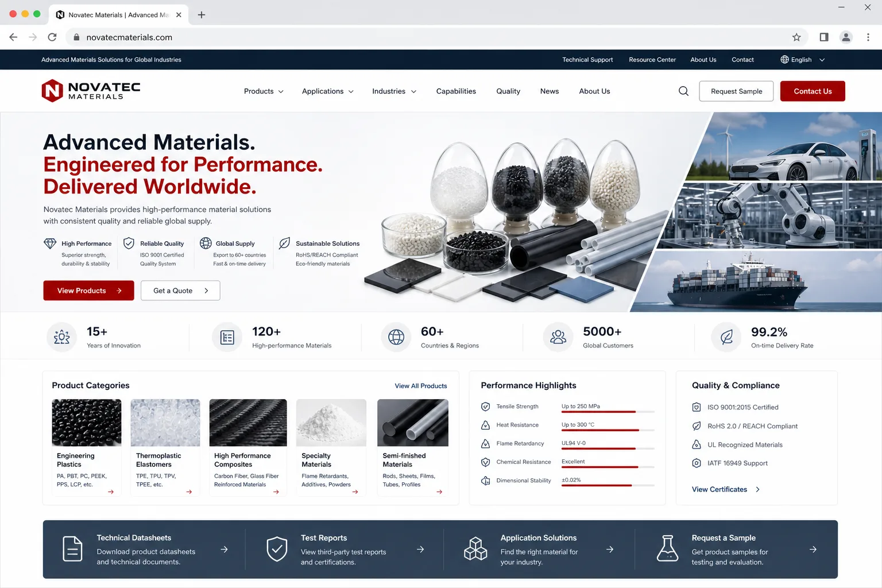Expand the Products navigation menu
This screenshot has width=882, height=588.
[264, 91]
